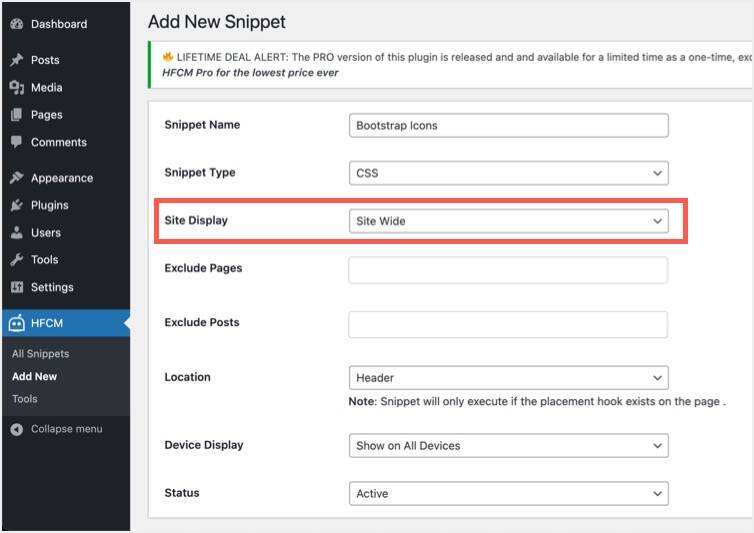The width and height of the screenshot is (754, 533).
Task: Click the Dashboard gauge icon
Action: pyautogui.click(x=17, y=24)
